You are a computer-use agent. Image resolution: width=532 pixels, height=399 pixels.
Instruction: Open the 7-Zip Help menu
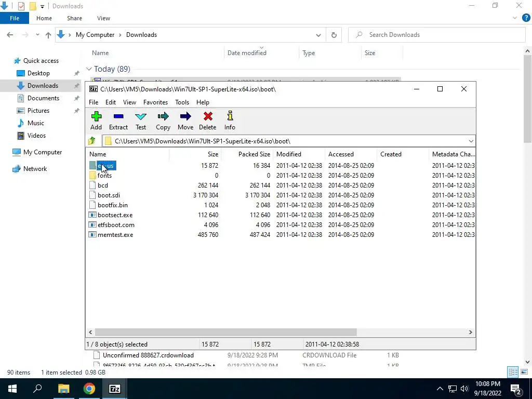click(x=203, y=102)
